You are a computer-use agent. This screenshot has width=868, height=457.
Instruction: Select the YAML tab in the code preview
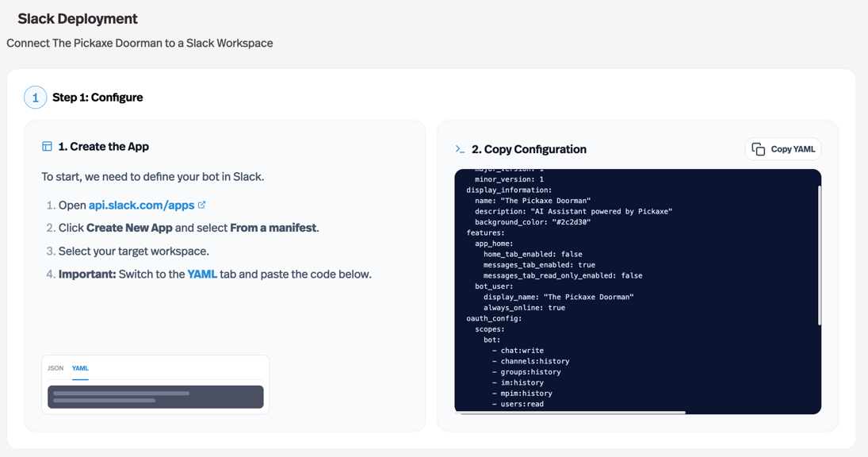click(80, 368)
